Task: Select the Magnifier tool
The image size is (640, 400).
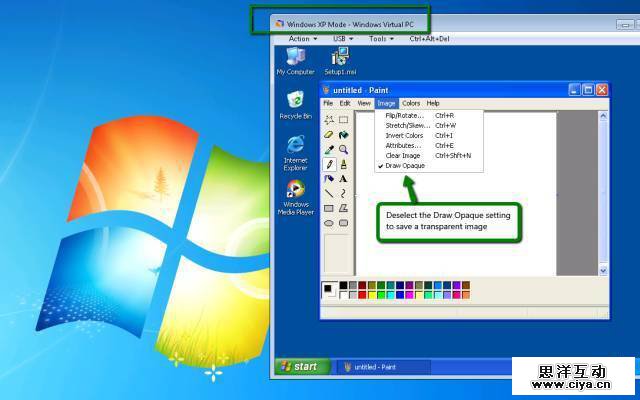Action: [343, 149]
